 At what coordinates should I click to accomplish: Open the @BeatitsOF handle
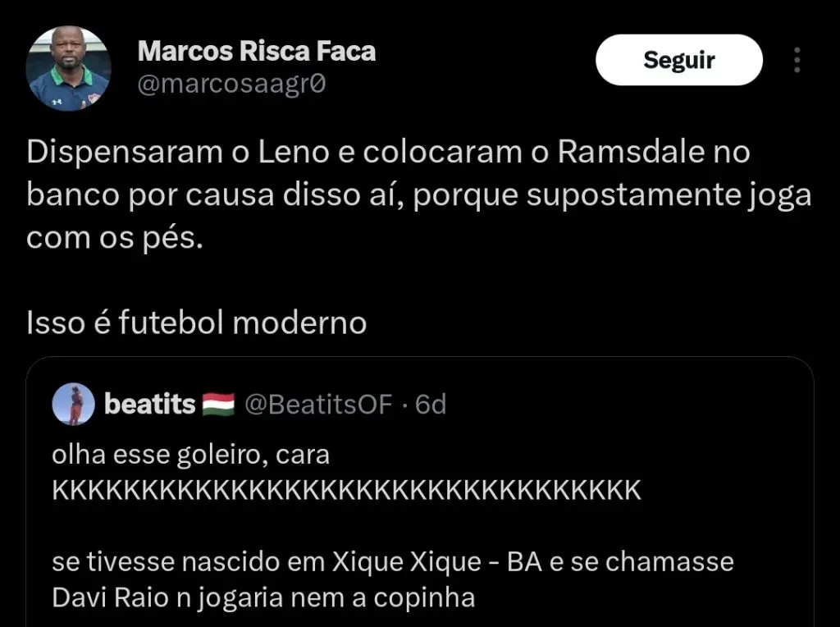[x=320, y=404]
